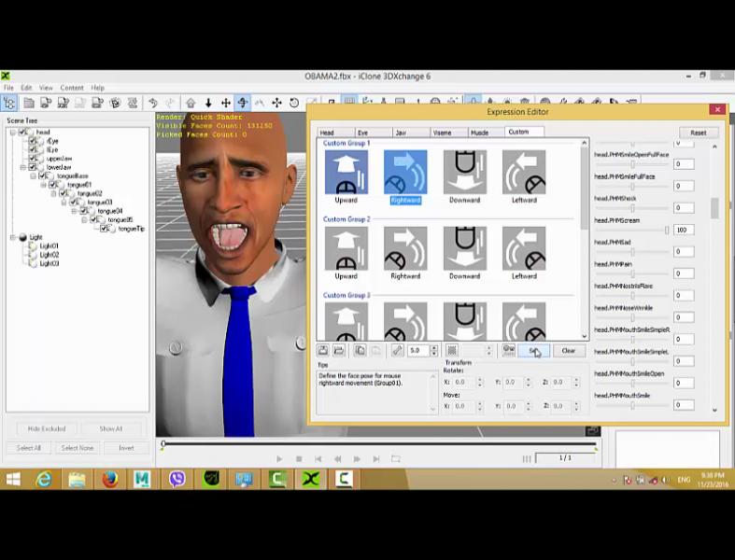Collapse the tongue03 tree node
This screenshot has width=735, height=560.
pos(64,202)
